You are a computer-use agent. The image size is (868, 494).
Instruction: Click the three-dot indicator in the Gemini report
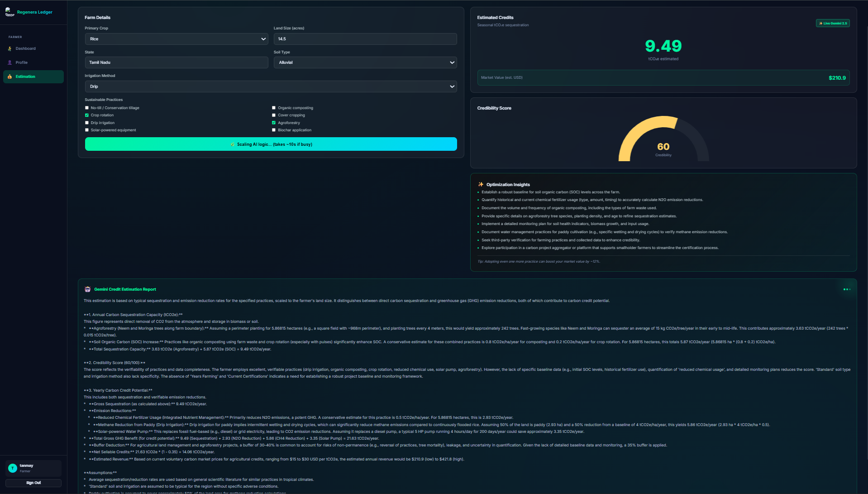(847, 289)
